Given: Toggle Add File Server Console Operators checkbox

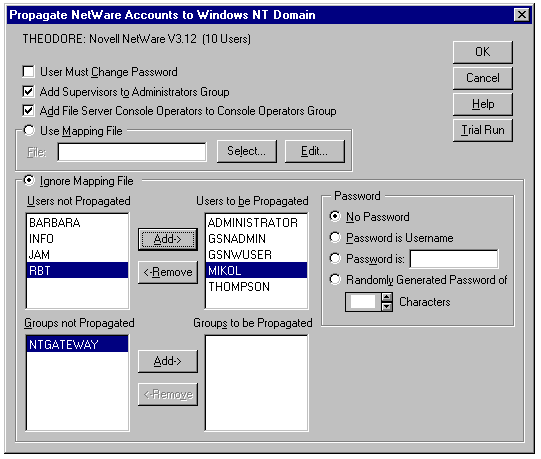Looking at the screenshot, I should pos(28,111).
